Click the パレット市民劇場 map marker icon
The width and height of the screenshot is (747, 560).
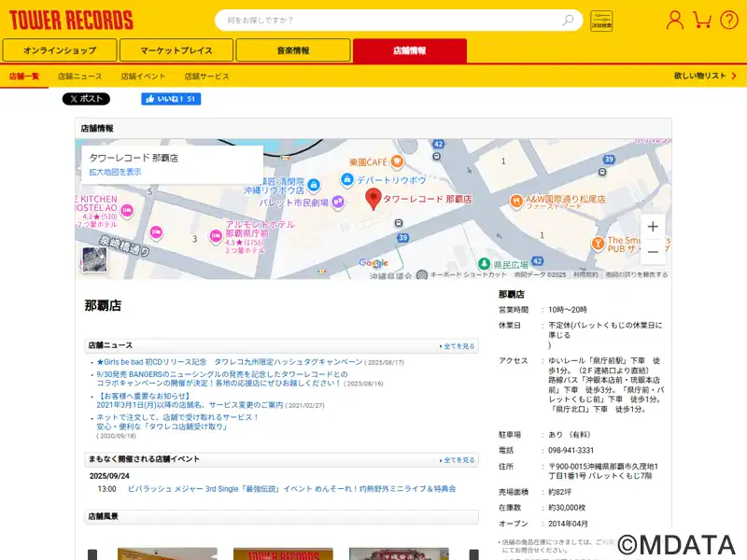(x=338, y=202)
